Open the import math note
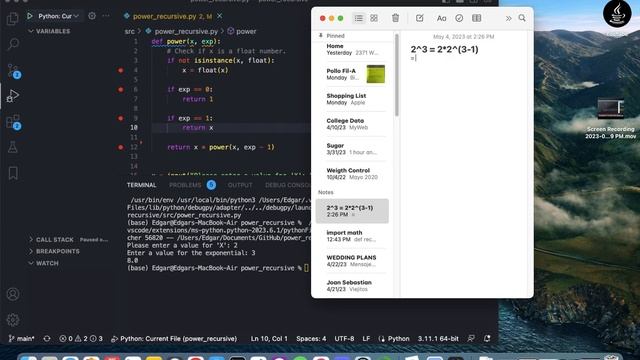640x360 pixels. [x=352, y=236]
